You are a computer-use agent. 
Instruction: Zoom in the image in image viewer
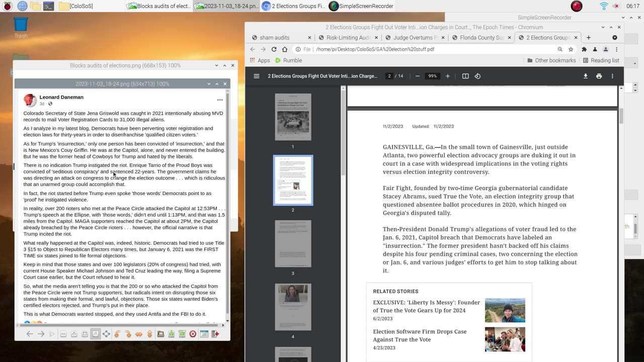coord(74,334)
